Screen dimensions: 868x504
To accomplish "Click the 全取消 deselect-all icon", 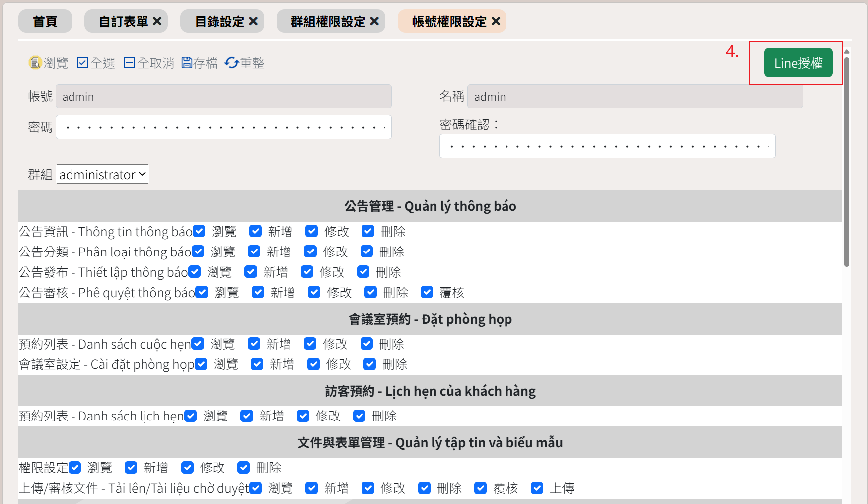I will [x=129, y=63].
